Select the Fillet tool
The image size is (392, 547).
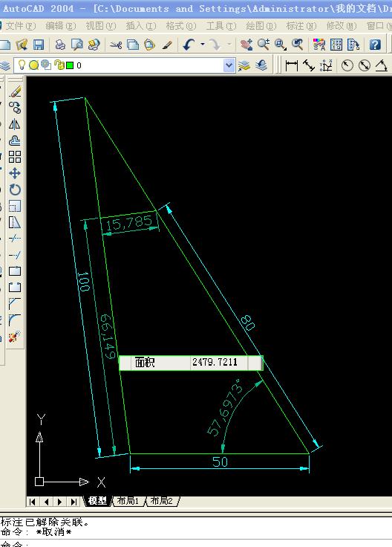pyautogui.click(x=15, y=320)
